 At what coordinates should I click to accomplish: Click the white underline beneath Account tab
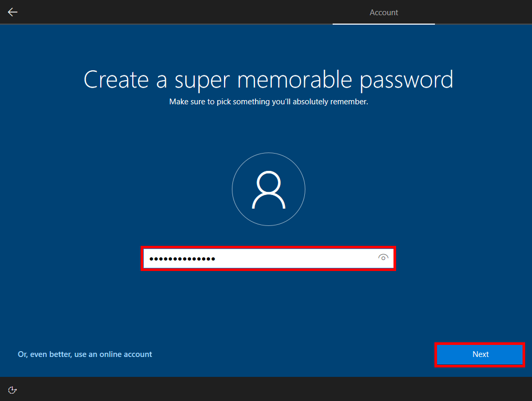point(384,24)
